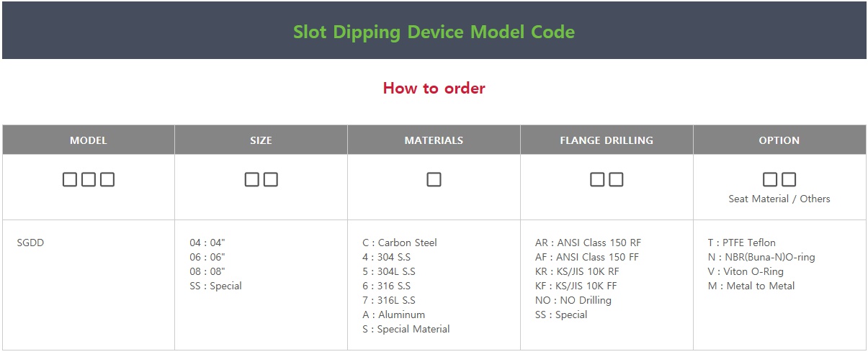Click the single box under MATERIALS
This screenshot has height=362, width=868.
[434, 180]
